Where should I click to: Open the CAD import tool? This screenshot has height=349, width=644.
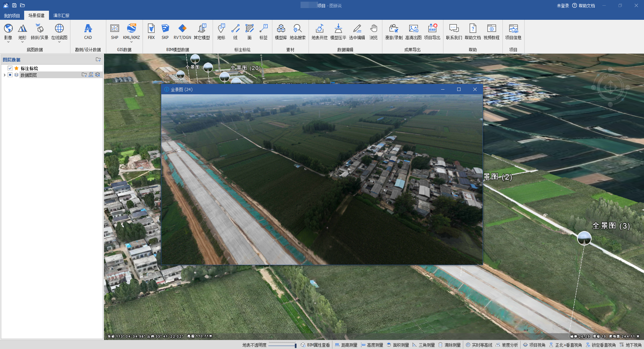click(88, 32)
